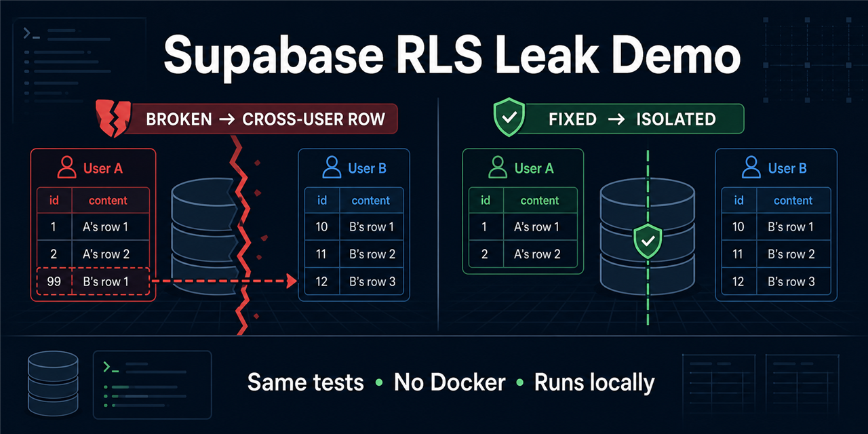Click 'B's row 2' in Broken panel User B table

(372, 254)
